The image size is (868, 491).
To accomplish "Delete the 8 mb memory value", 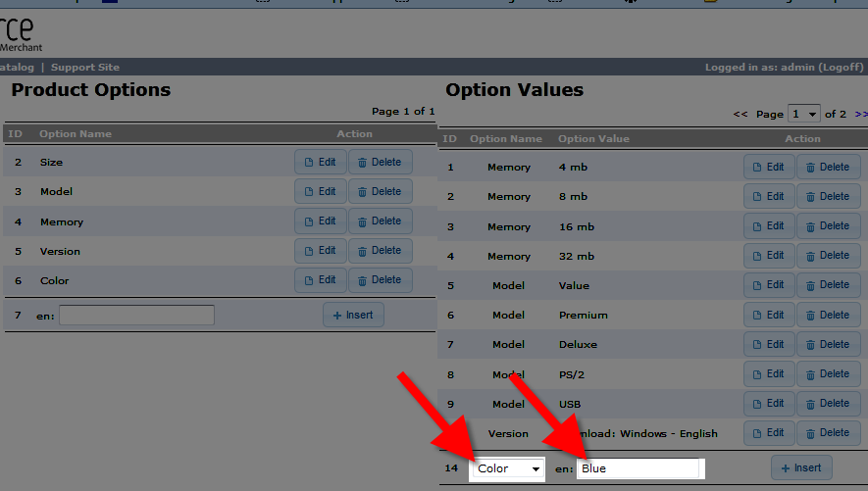I will point(828,196).
